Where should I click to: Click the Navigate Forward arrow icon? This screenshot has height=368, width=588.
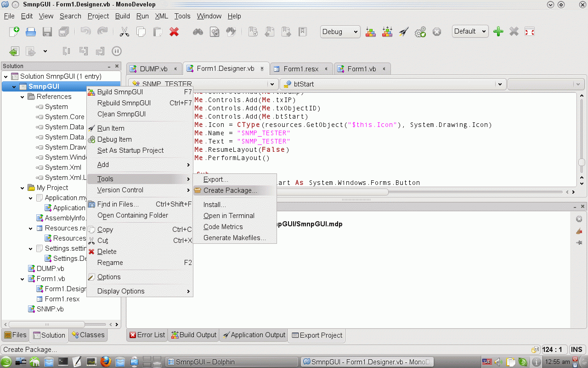[x=31, y=51]
